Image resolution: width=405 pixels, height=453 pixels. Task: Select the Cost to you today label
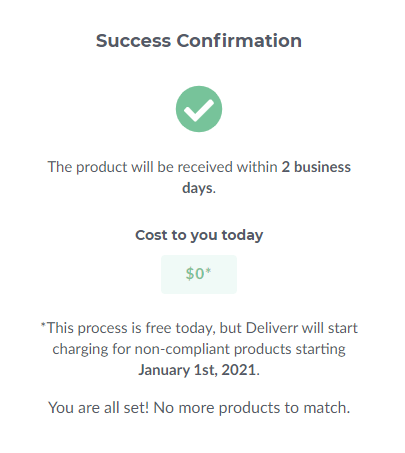click(199, 235)
